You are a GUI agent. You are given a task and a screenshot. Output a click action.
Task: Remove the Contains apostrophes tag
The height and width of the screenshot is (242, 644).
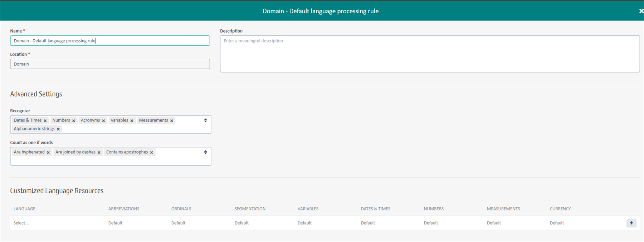pos(152,153)
